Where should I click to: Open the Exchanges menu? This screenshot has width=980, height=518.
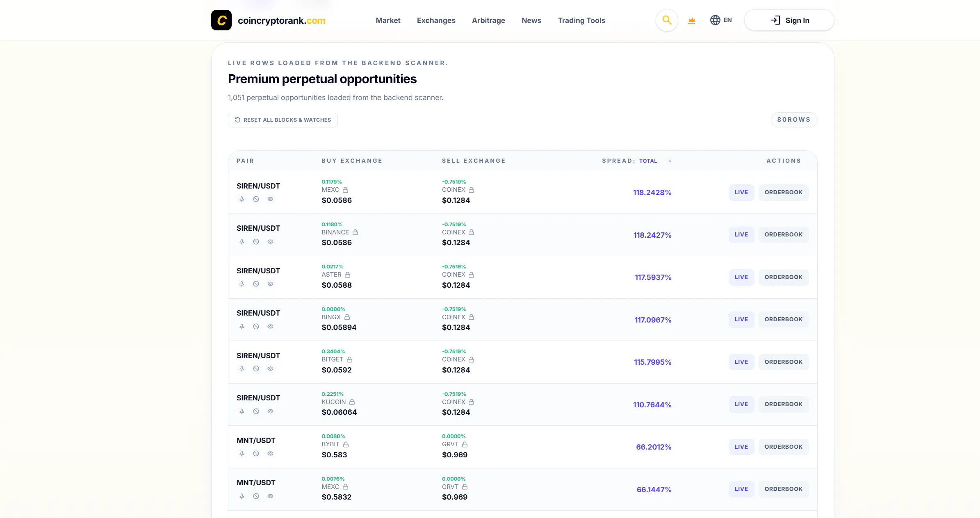tap(436, 20)
